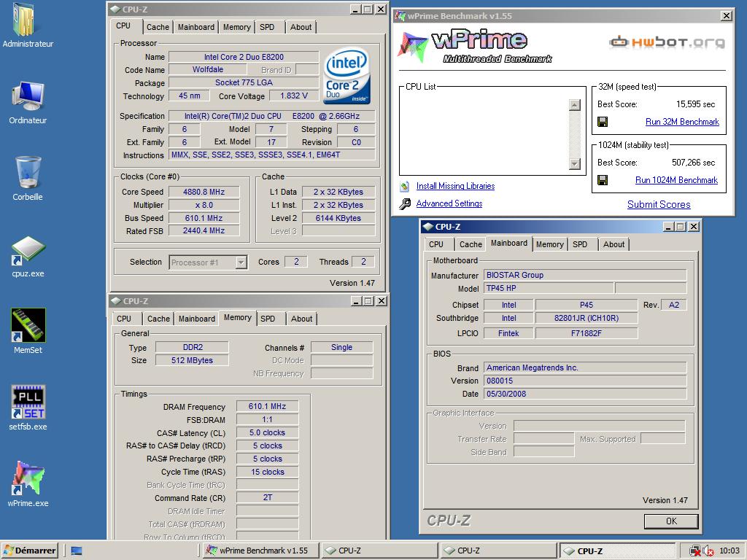Select CPU tab in Memory CPU-Z window

[124, 319]
